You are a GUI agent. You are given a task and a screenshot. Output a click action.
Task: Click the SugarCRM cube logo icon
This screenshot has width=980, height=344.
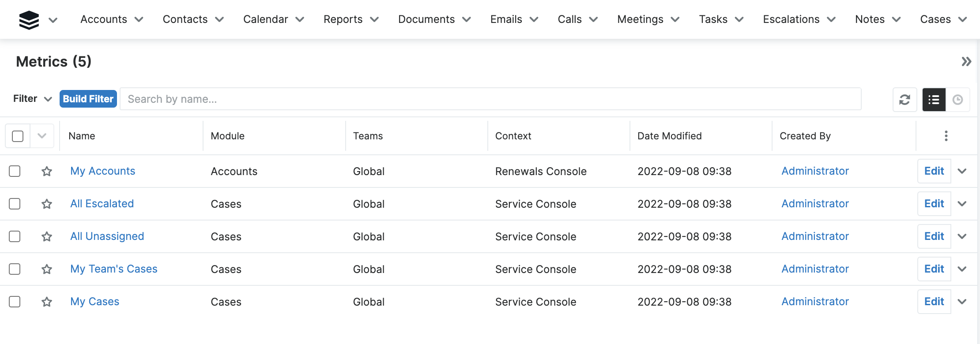(29, 20)
